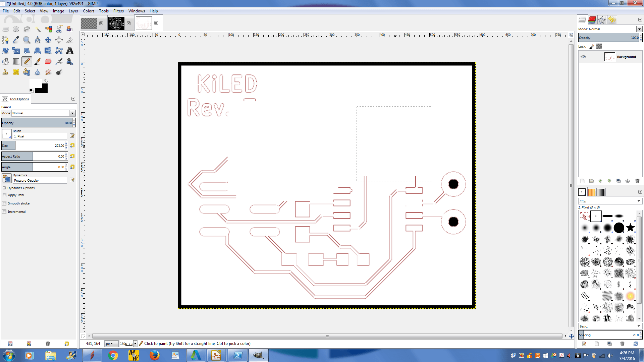Viewport: 644px width, 362px height.
Task: Duplicate the layer in Layers panel
Action: [x=619, y=181]
